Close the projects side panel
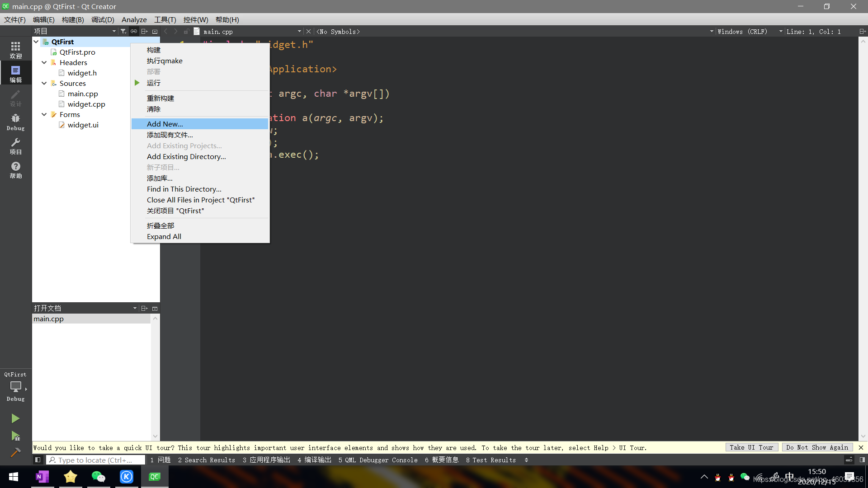 155,31
